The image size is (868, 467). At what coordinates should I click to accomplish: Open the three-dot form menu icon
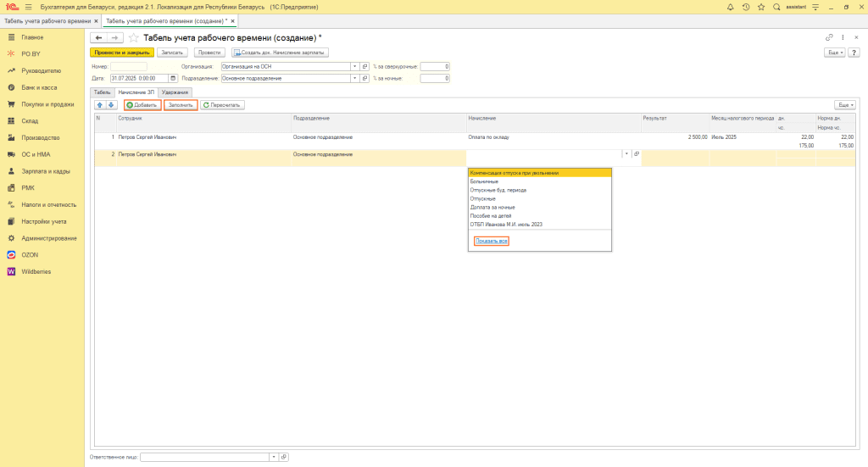pyautogui.click(x=843, y=37)
